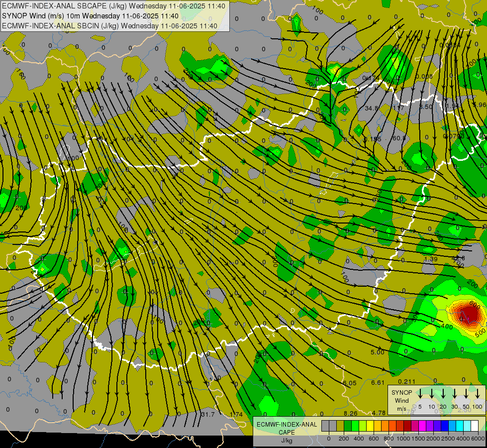The width and height of the screenshot is (487, 448).
Task: Pick the olive swatch in CAPE scale
Action: (x=340, y=426)
